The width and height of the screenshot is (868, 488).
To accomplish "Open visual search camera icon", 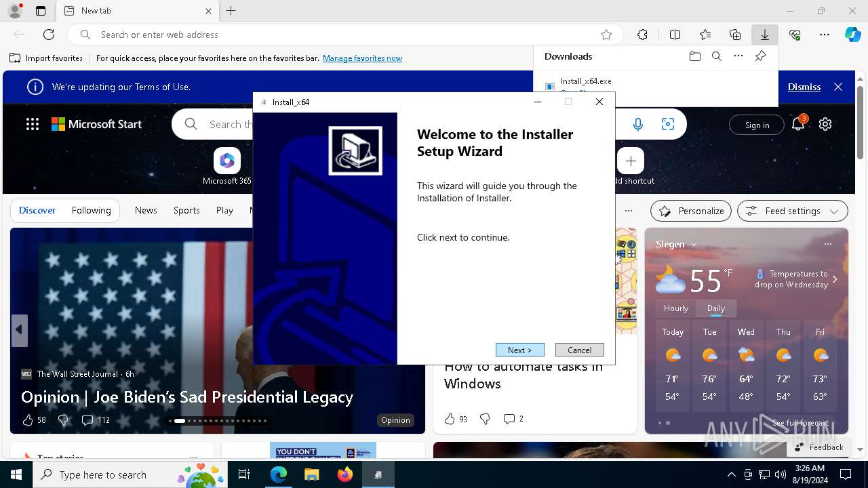I will click(668, 124).
